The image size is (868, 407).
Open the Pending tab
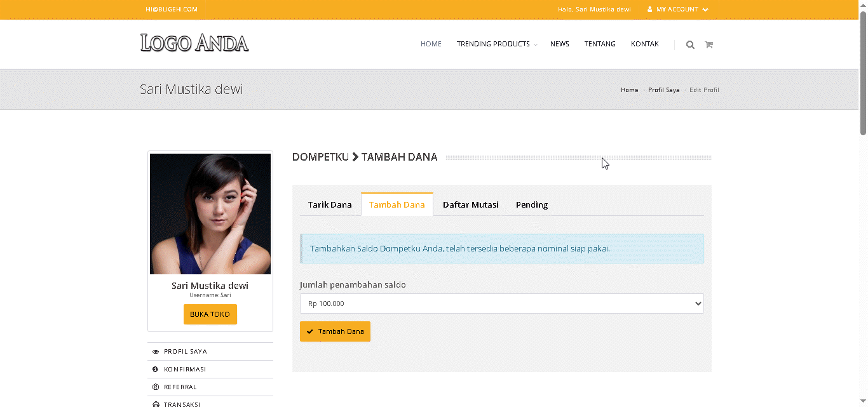pyautogui.click(x=532, y=204)
